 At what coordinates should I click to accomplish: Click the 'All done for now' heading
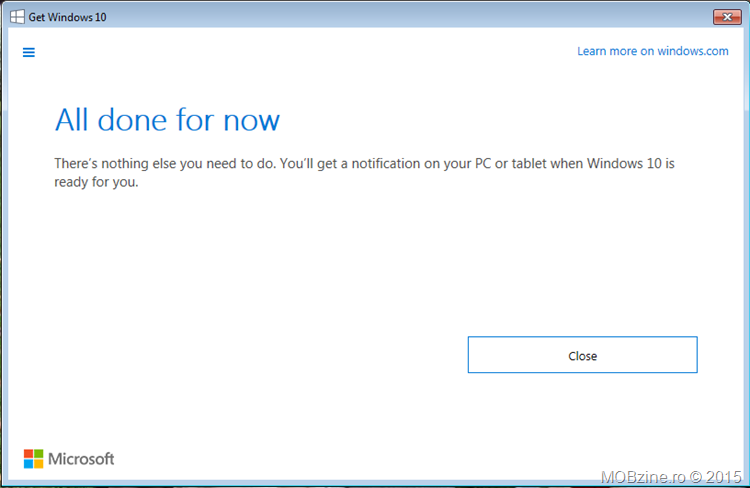[x=167, y=120]
